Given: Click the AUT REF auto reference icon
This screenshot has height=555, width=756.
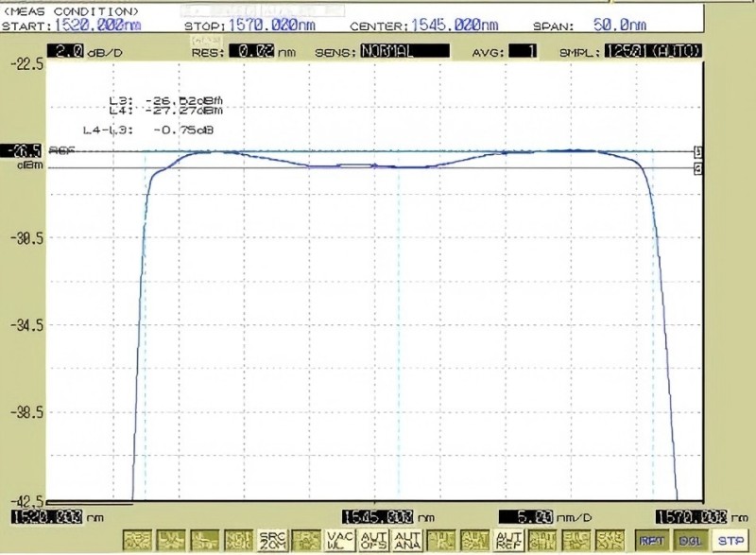Looking at the screenshot, I should click(508, 541).
